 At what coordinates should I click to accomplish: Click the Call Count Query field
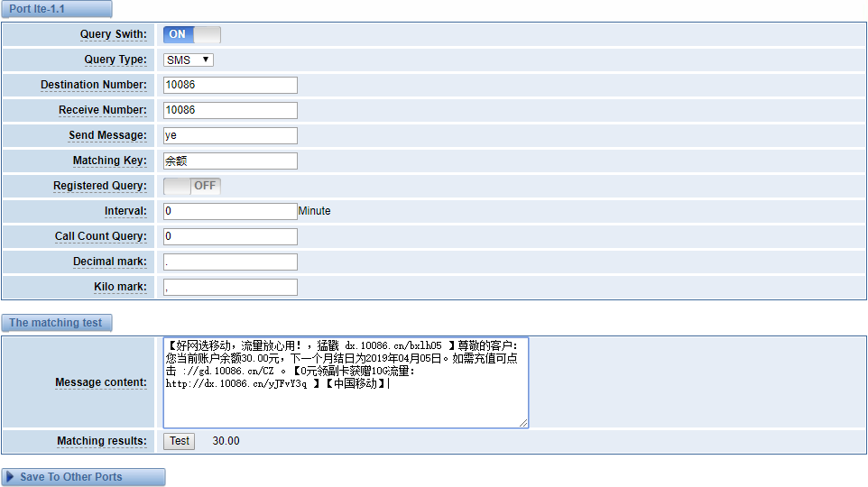tap(230, 237)
